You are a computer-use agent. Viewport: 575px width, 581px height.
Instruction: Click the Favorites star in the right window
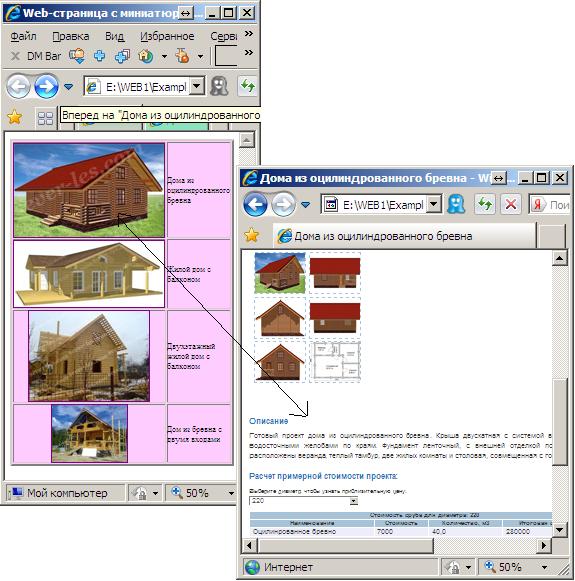click(251, 235)
